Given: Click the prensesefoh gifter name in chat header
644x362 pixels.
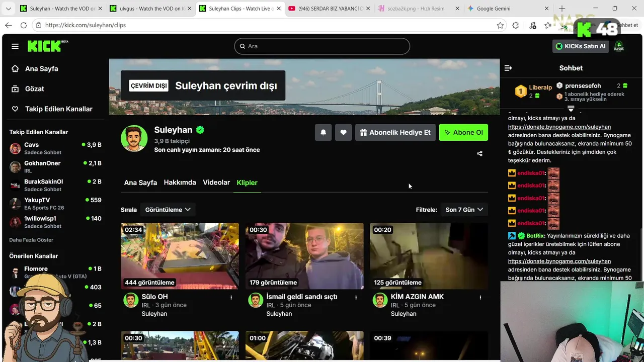Looking at the screenshot, I should click(x=583, y=86).
